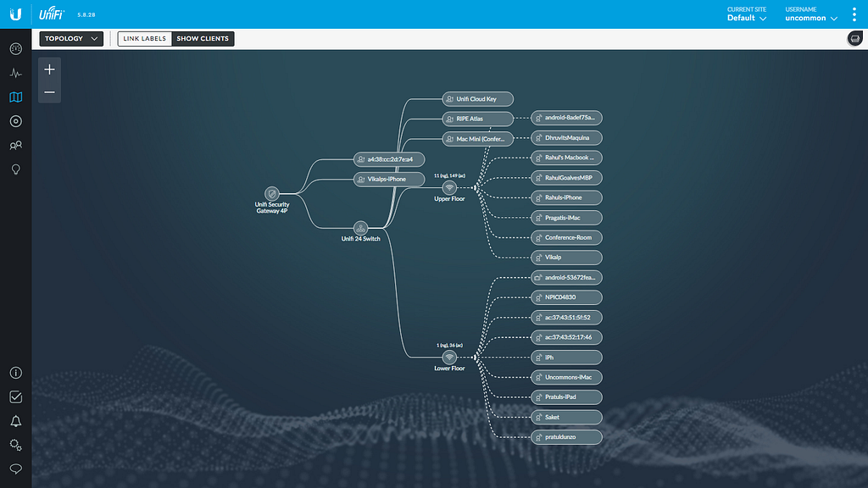Select the Unifi Security Gateway 4P node
Viewport: 868px width, 488px height.
[x=271, y=194]
